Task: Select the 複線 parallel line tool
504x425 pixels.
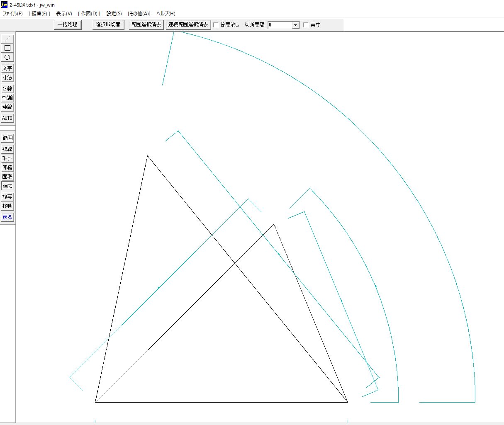Action: [7, 149]
